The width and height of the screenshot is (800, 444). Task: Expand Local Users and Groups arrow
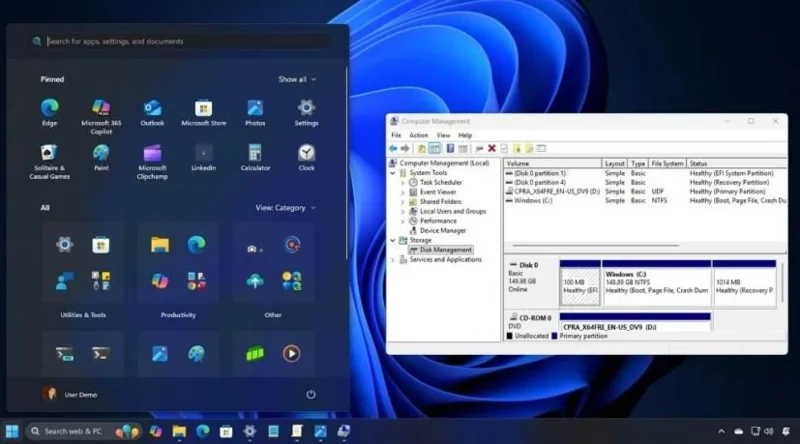403,211
